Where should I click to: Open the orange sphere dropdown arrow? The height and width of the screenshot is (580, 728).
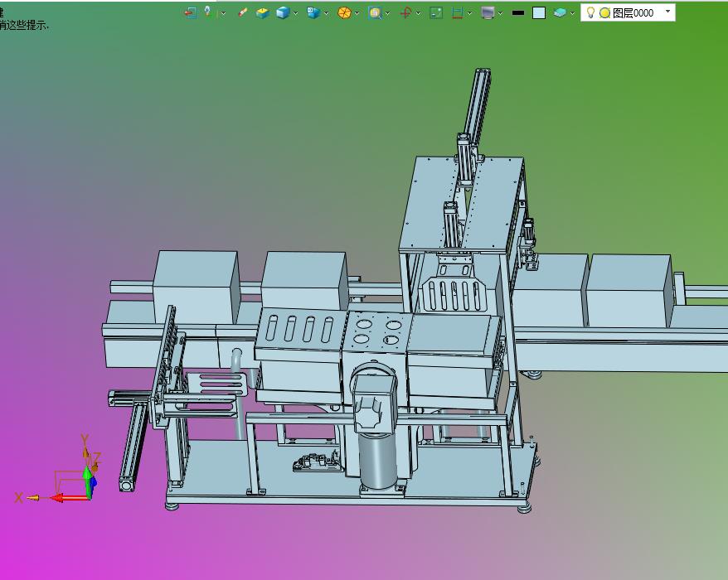(357, 13)
